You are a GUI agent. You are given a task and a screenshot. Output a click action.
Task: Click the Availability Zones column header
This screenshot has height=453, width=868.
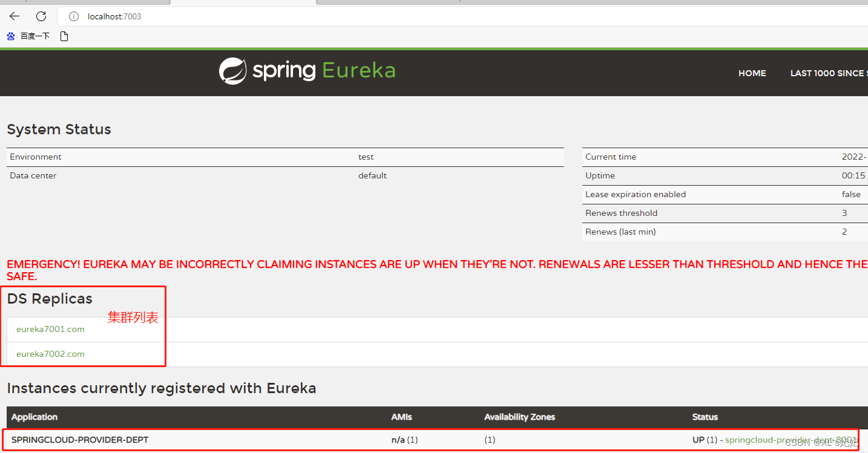point(519,417)
